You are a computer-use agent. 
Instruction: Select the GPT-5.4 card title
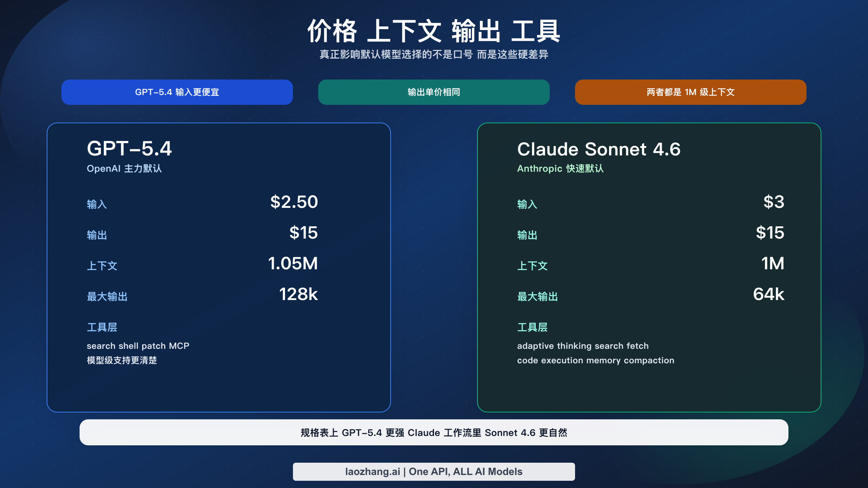pos(130,149)
